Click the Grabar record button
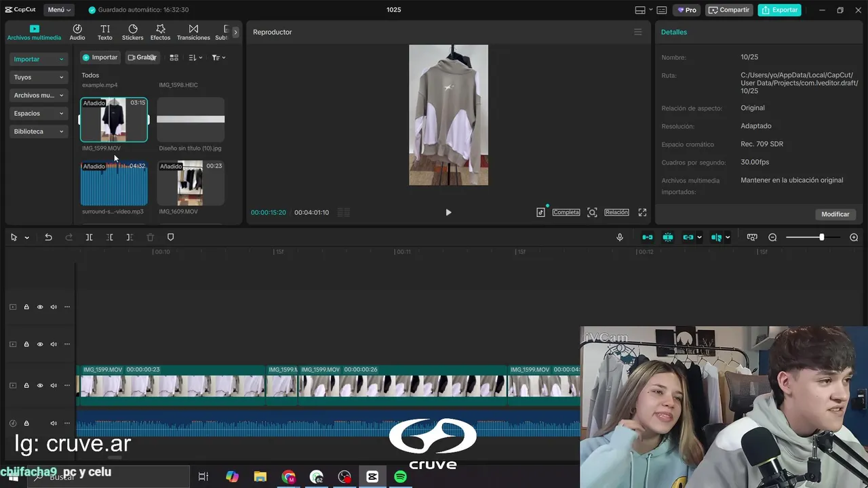 click(142, 58)
